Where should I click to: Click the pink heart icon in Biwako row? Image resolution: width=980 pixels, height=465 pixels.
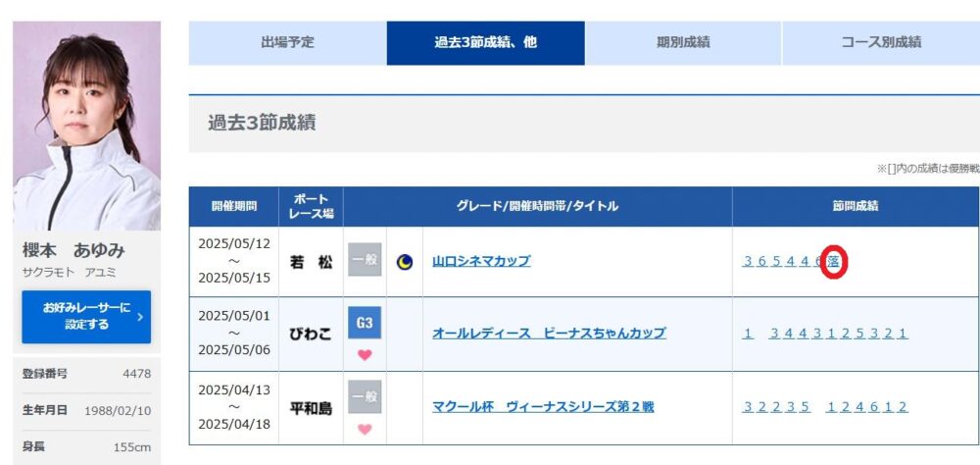pyautogui.click(x=365, y=355)
